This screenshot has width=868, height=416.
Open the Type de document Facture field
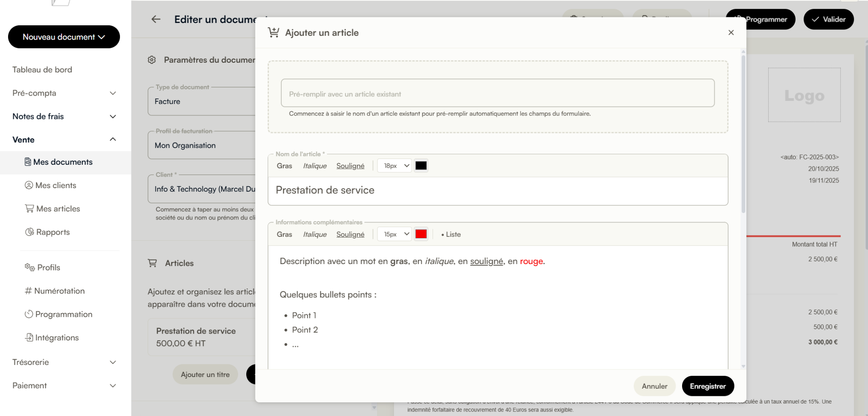[202, 101]
